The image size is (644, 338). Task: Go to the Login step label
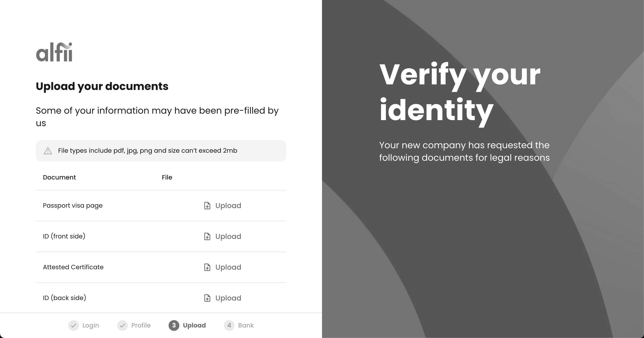91,325
